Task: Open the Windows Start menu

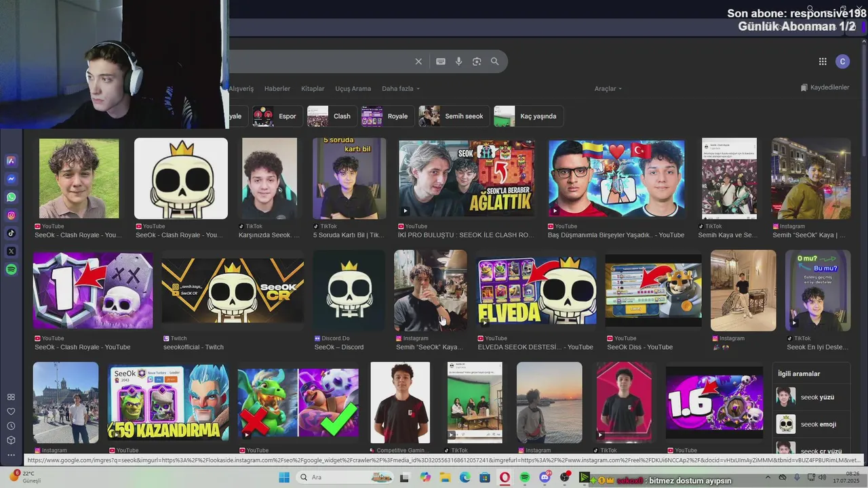Action: [283, 477]
